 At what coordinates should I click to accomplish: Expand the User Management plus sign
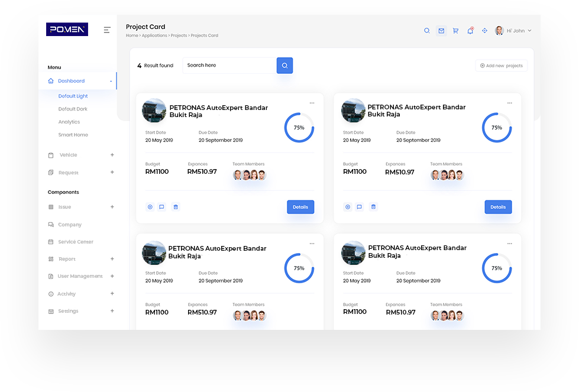pyautogui.click(x=112, y=276)
